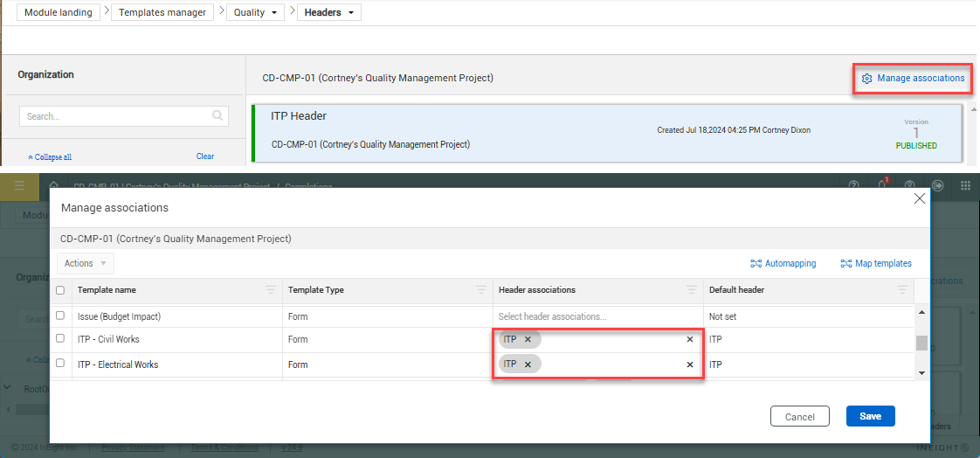Go to Module landing breadcrumb
Screen dimensions: 980x458
[59, 13]
